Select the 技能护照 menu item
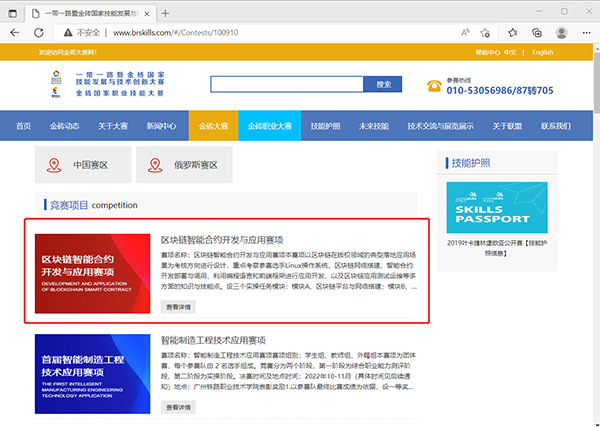 coord(325,127)
